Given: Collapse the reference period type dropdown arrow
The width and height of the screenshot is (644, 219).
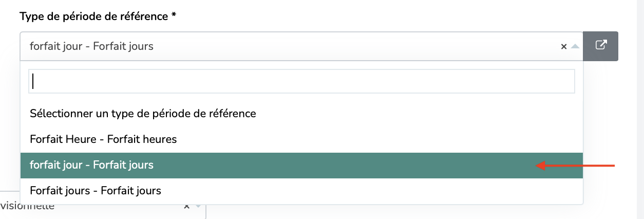Looking at the screenshot, I should point(575,46).
